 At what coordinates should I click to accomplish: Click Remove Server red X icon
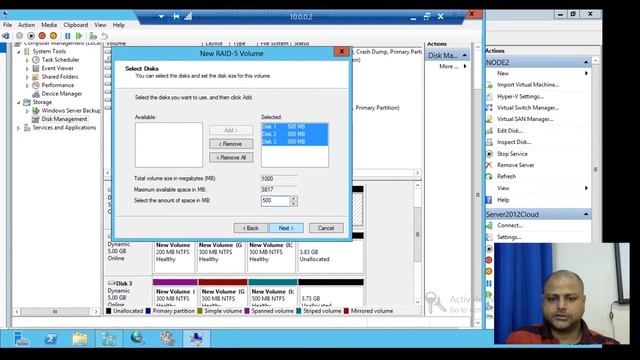coord(489,165)
